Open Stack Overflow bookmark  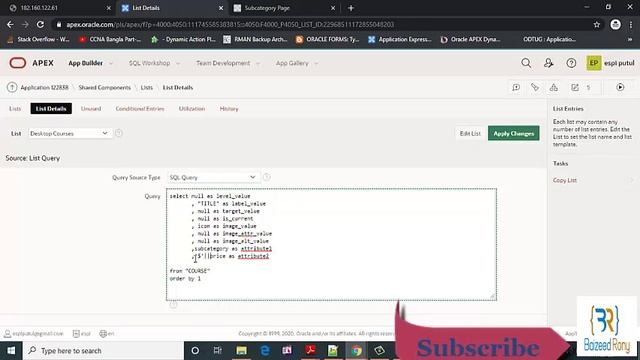[38, 39]
